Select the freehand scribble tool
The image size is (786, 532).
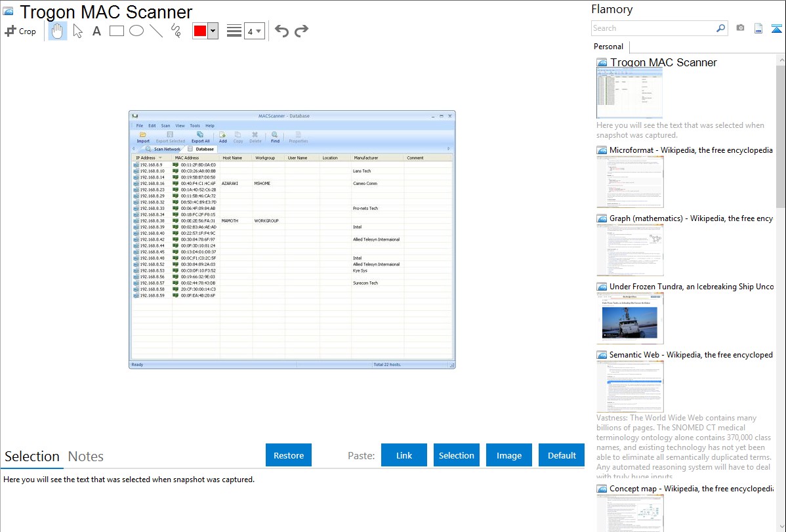coord(176,31)
